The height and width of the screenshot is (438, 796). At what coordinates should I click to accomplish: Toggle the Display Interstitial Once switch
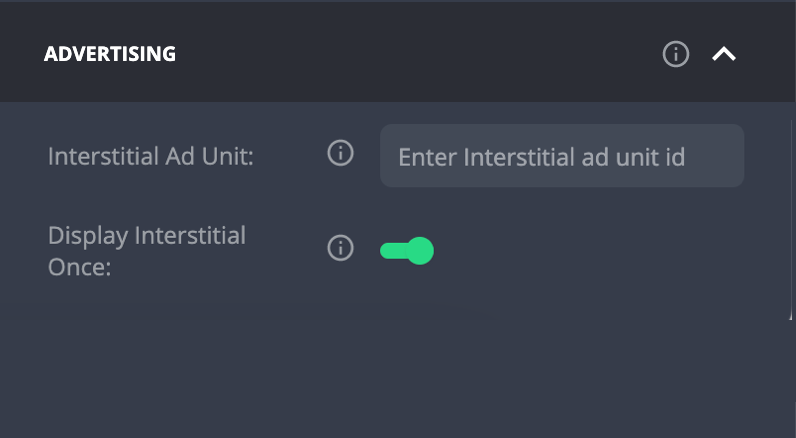pyautogui.click(x=407, y=251)
